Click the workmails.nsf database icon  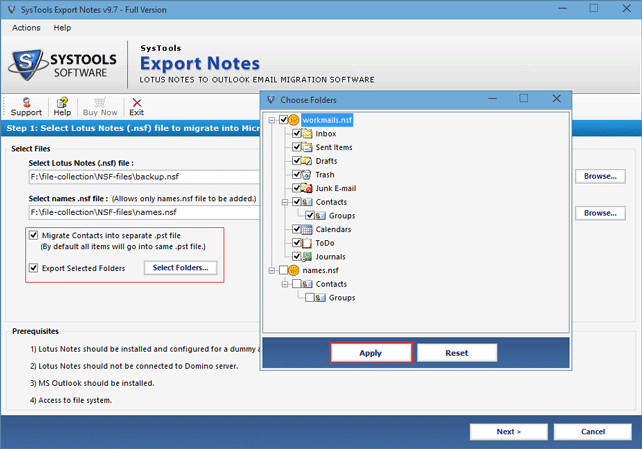[294, 120]
